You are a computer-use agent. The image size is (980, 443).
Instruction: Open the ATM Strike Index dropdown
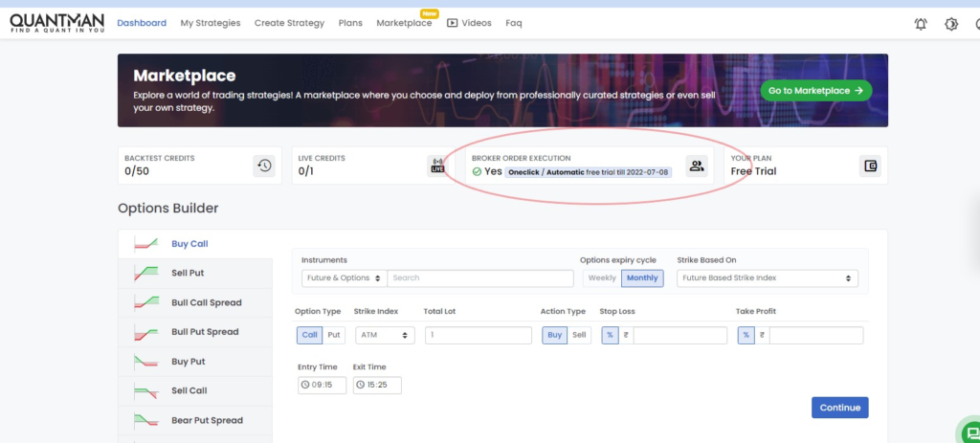tap(385, 335)
